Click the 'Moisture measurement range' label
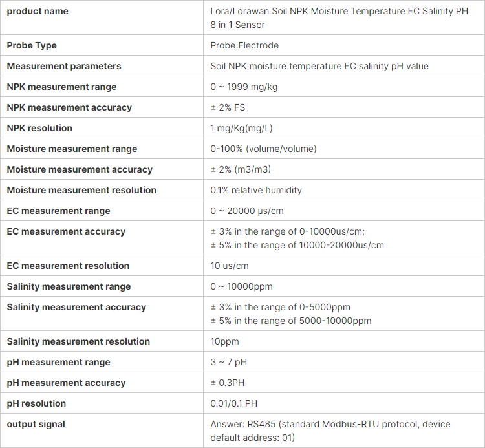The width and height of the screenshot is (485, 448). [x=72, y=149]
